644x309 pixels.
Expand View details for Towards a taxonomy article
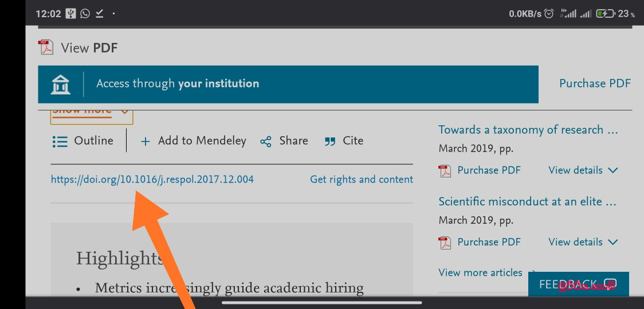(583, 171)
